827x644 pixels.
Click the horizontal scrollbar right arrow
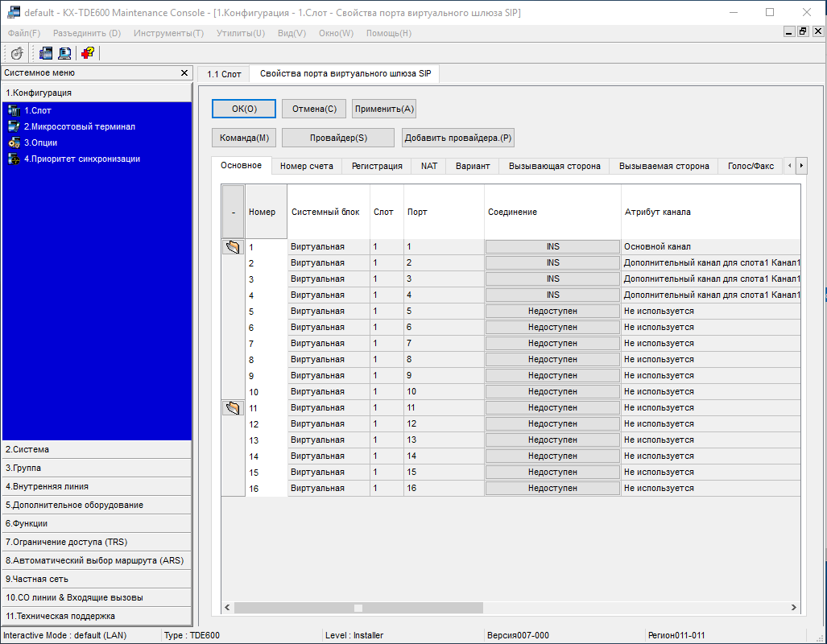point(794,608)
